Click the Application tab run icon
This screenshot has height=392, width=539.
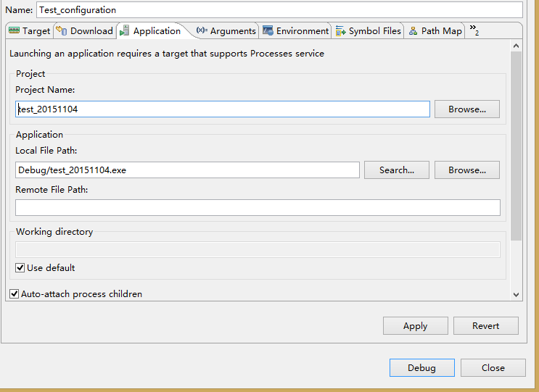pyautogui.click(x=124, y=31)
